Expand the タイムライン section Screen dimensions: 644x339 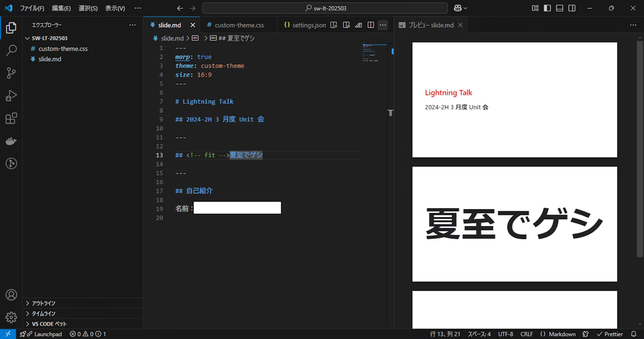[83, 313]
